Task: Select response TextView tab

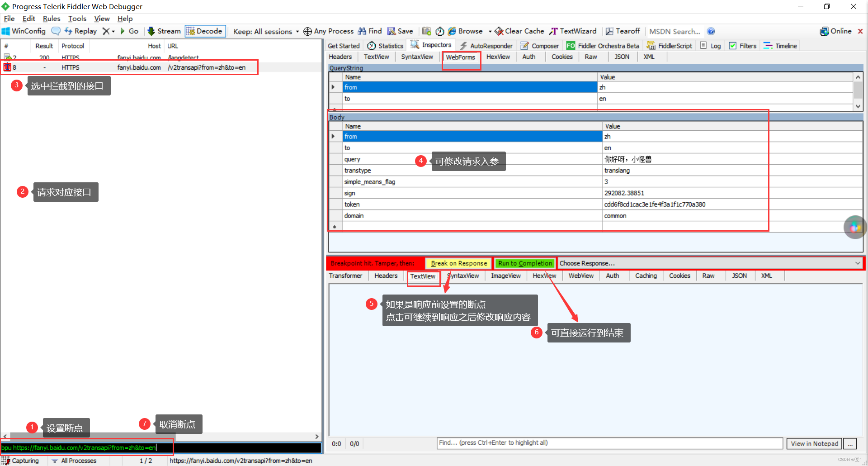Action: pyautogui.click(x=423, y=276)
